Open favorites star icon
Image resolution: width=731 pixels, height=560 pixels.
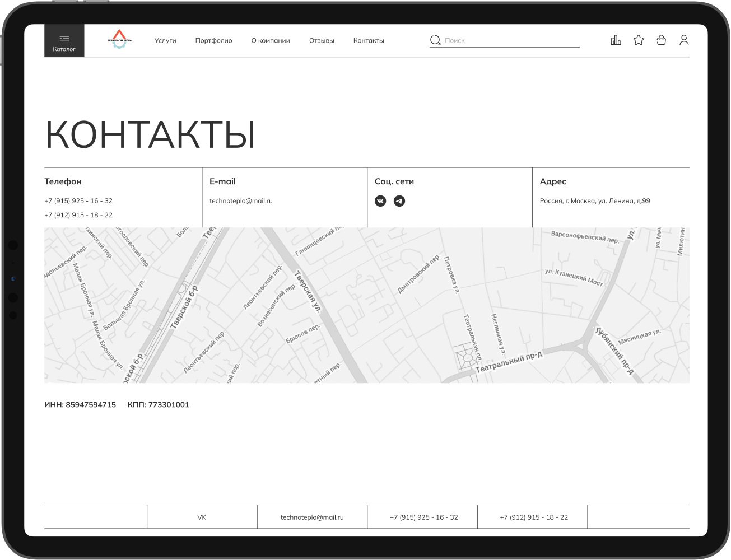coord(639,40)
